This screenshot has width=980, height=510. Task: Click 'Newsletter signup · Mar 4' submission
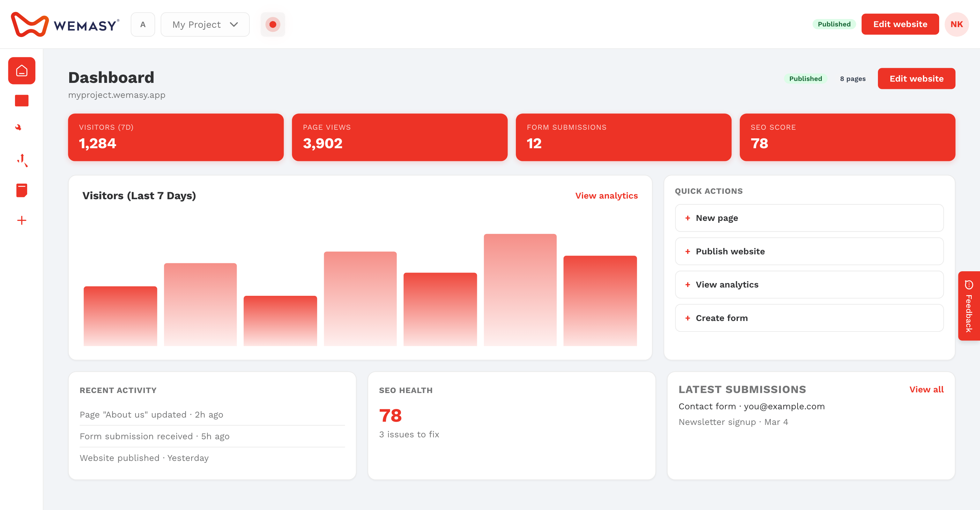point(733,422)
